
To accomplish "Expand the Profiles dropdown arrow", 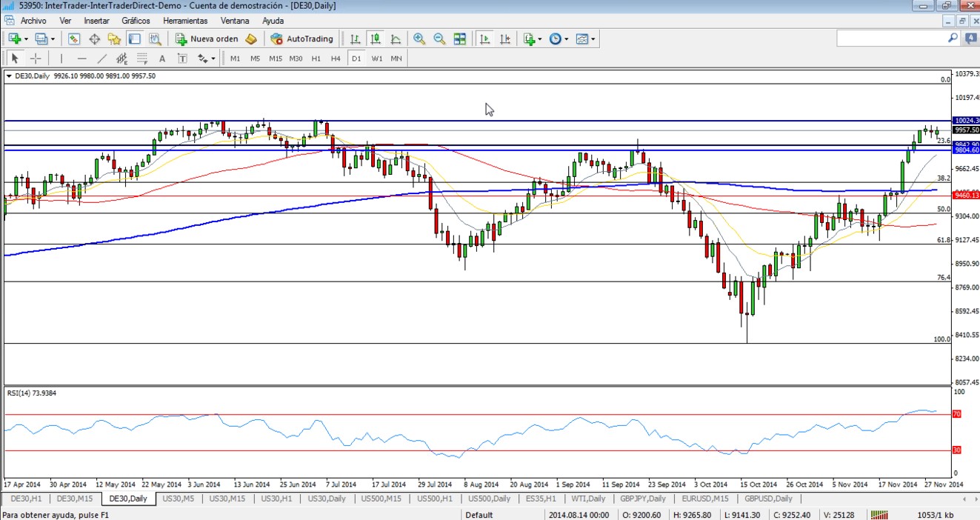I will pos(53,39).
